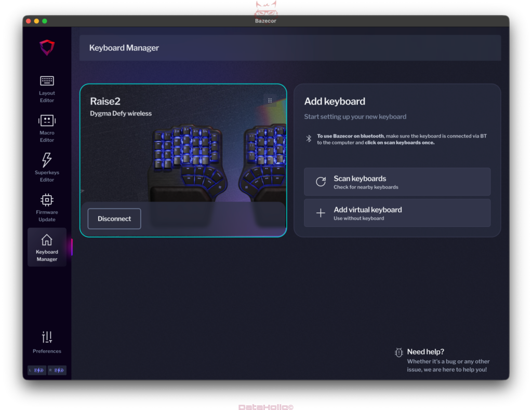
Task: Open Preferences sliders icon
Action: pyautogui.click(x=47, y=337)
